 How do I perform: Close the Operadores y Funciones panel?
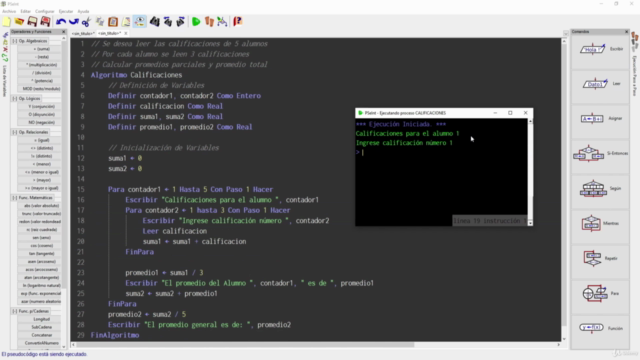click(x=64, y=31)
